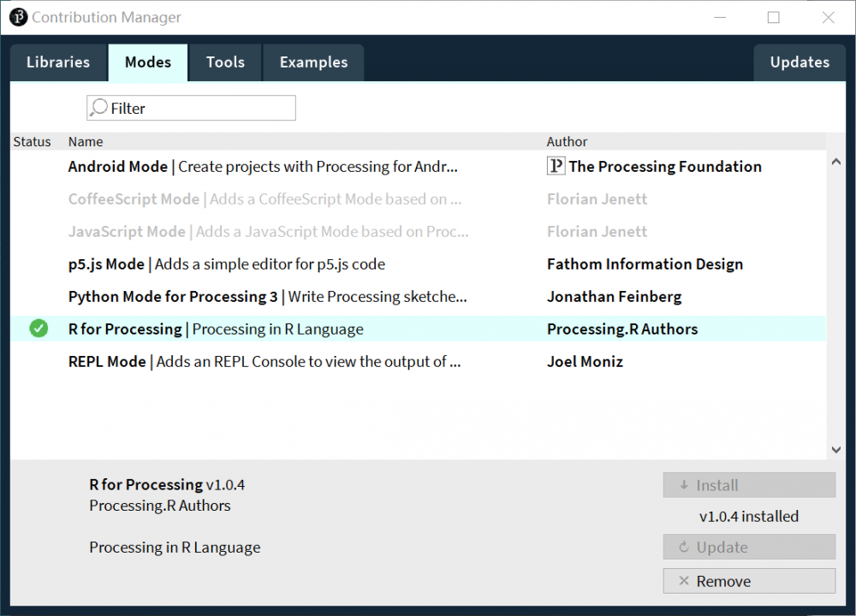Open the Tools tab
The height and width of the screenshot is (616, 856).
(225, 62)
